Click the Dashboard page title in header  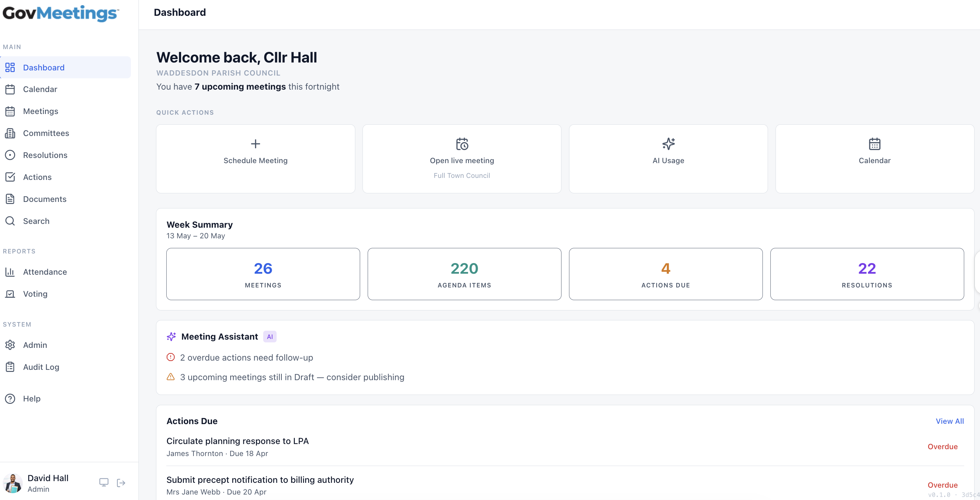[180, 13]
